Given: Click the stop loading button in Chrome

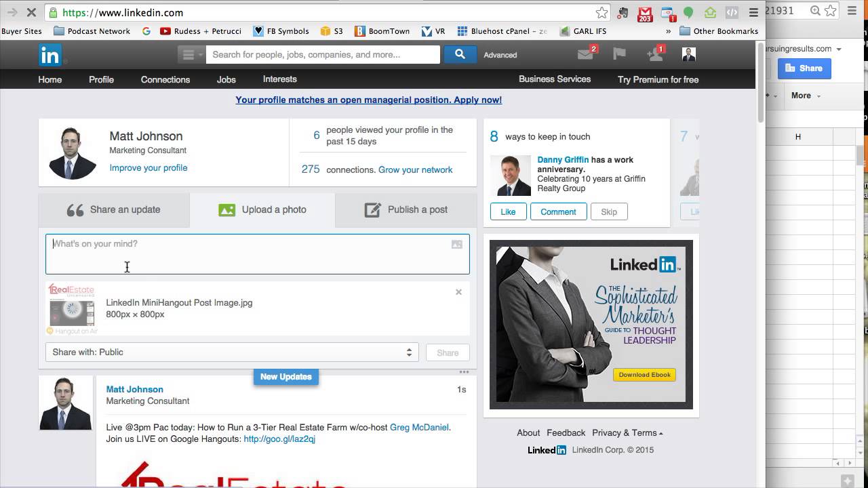Looking at the screenshot, I should click(31, 12).
